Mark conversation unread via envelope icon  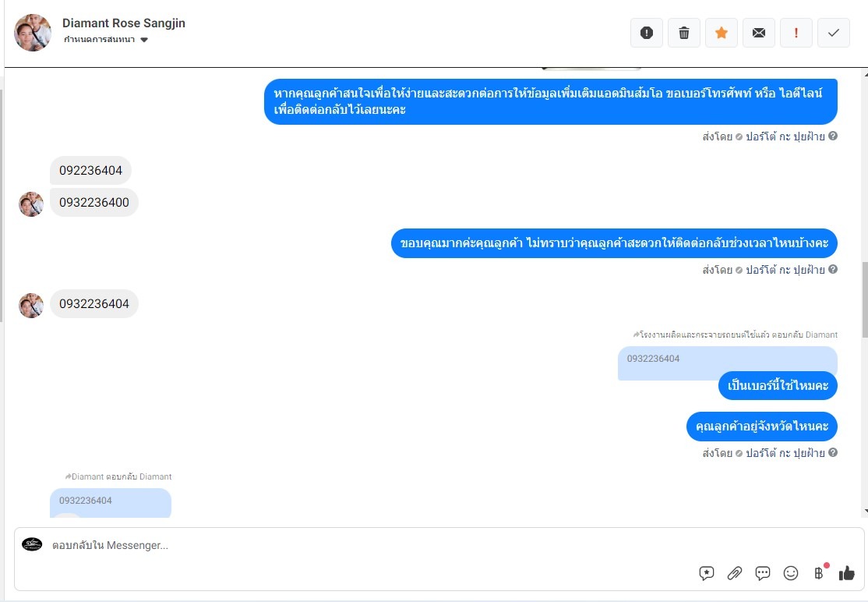[758, 33]
